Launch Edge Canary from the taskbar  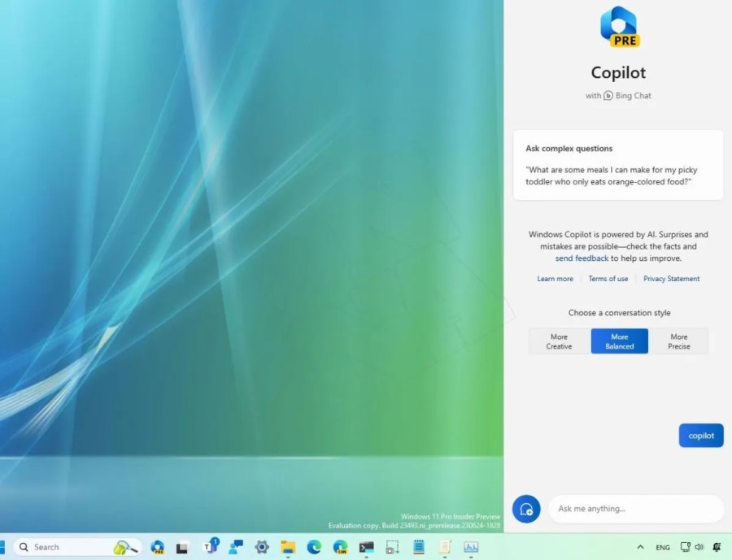340,547
